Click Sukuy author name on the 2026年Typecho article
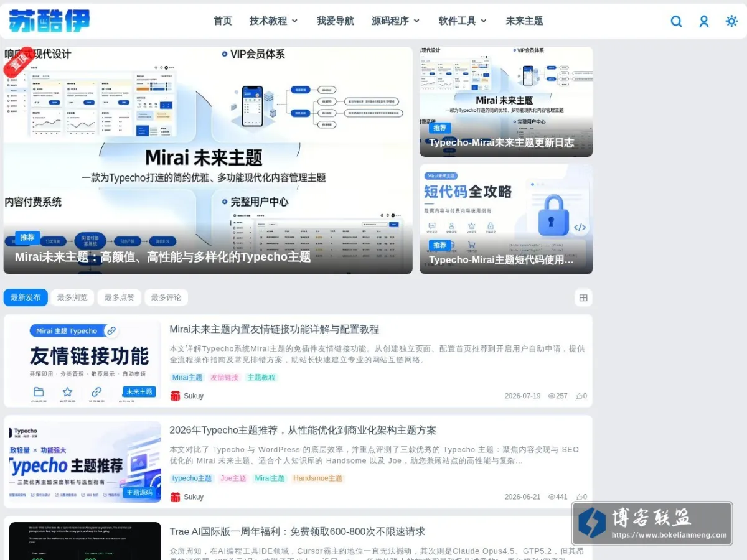This screenshot has height=560, width=747. (x=194, y=497)
